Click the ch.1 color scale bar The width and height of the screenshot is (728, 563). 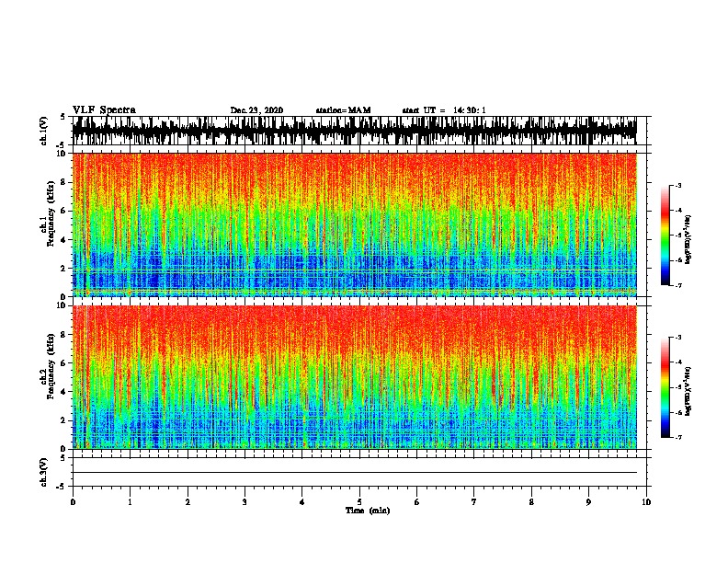tap(665, 236)
